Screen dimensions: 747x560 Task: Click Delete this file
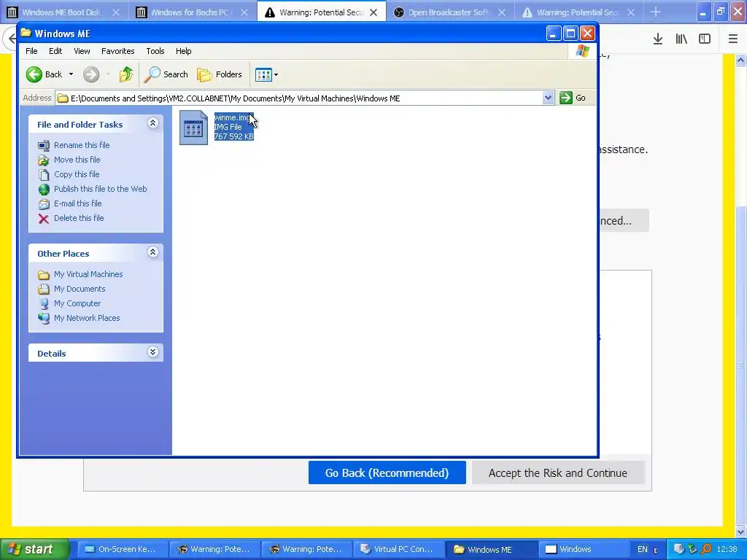[x=79, y=217]
